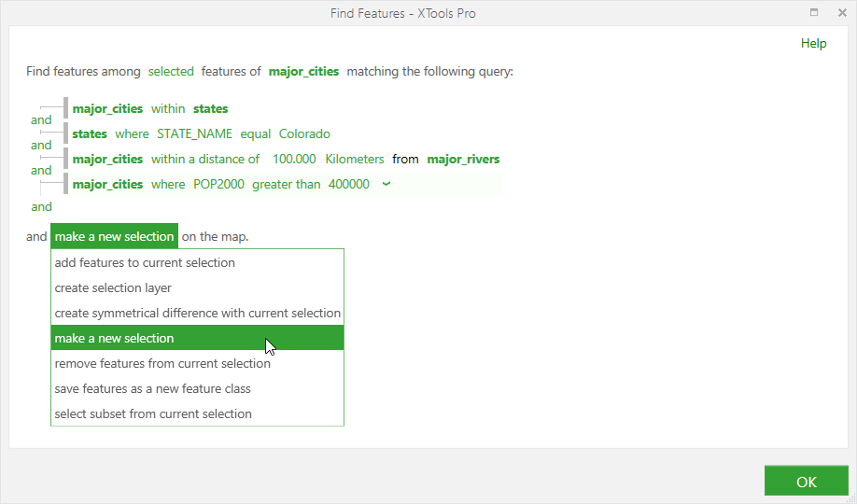Viewport: 857px width, 504px height.
Task: Click 'and' operator between rows three and four
Action: (x=41, y=170)
